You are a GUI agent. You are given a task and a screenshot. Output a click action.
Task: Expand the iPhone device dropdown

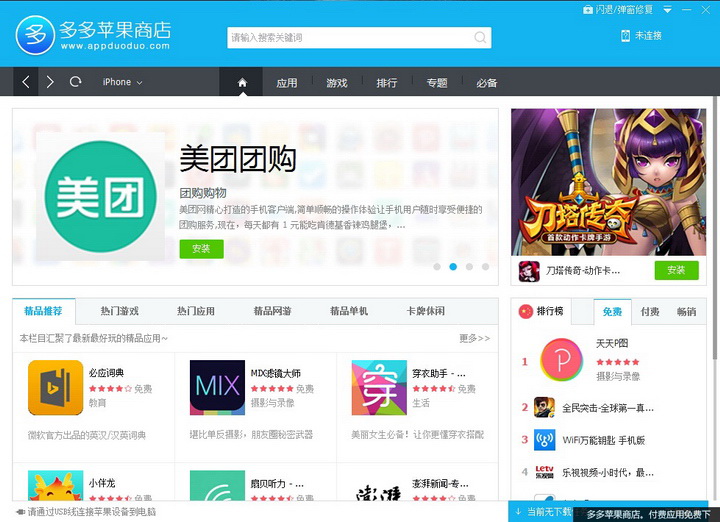click(122, 82)
